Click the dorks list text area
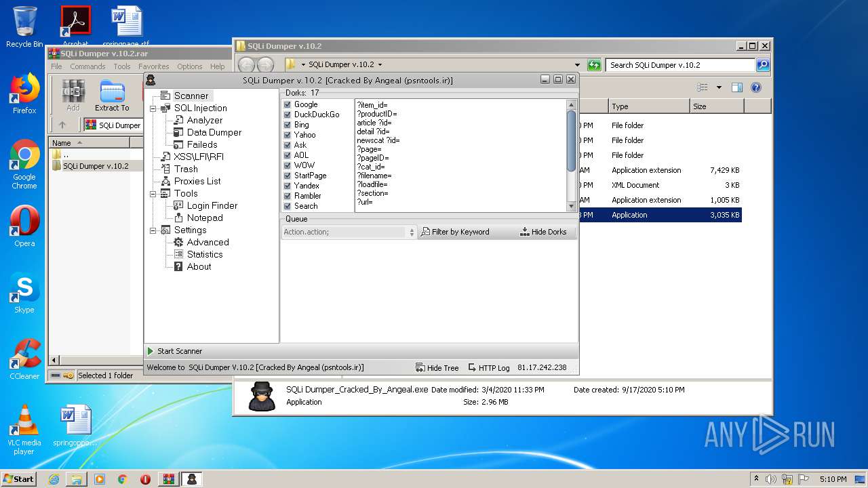Screen dimensions: 868x488 coord(460,155)
